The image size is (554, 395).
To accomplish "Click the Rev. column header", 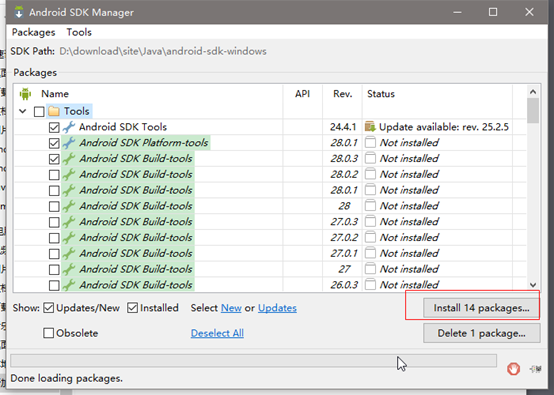I will [343, 94].
